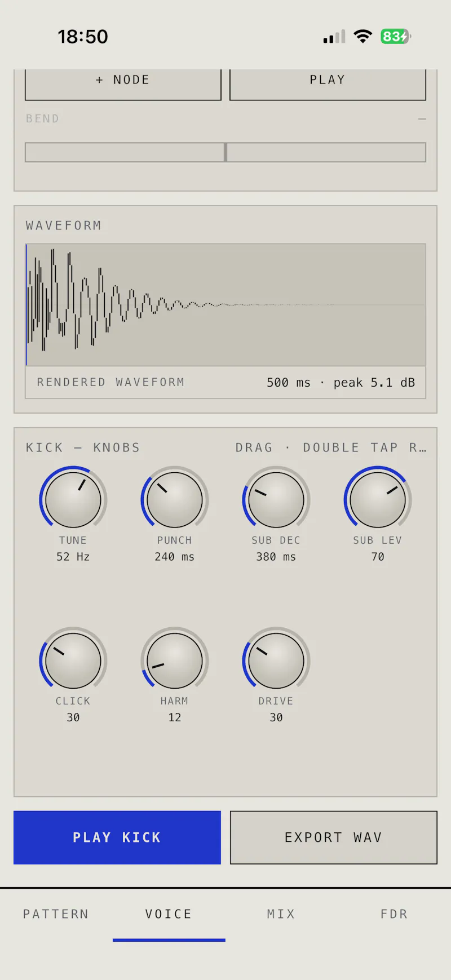
Task: Click the DRIVE value 30
Action: point(276,717)
